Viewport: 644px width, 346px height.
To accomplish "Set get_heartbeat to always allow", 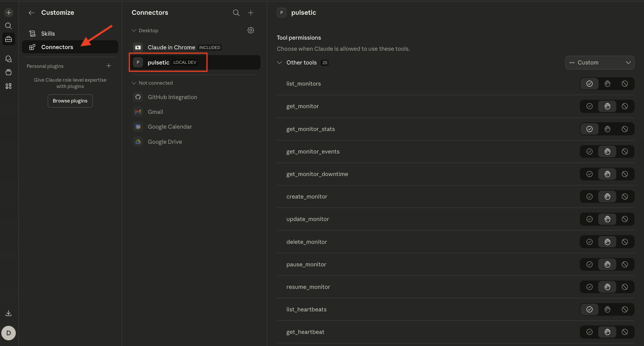I will 590,332.
